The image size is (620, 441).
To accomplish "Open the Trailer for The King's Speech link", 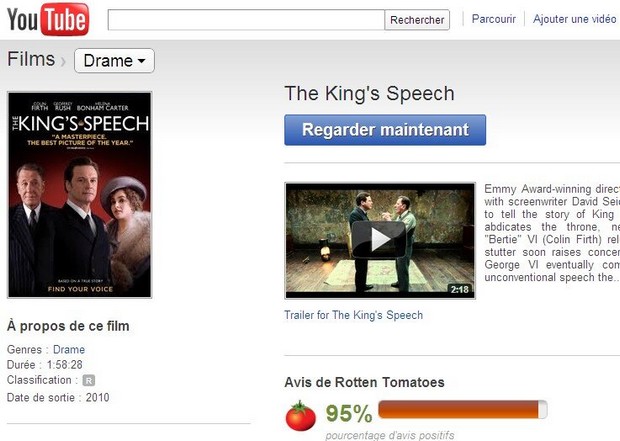I will [354, 315].
